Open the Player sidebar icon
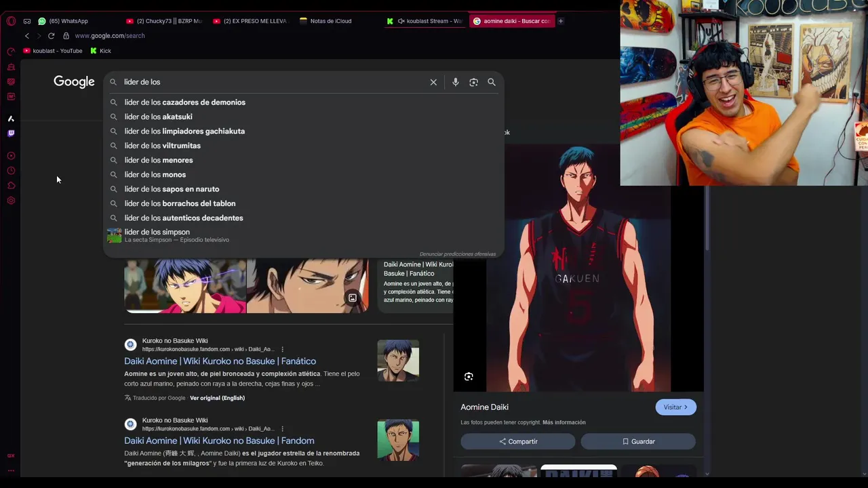The width and height of the screenshot is (868, 488). click(11, 156)
